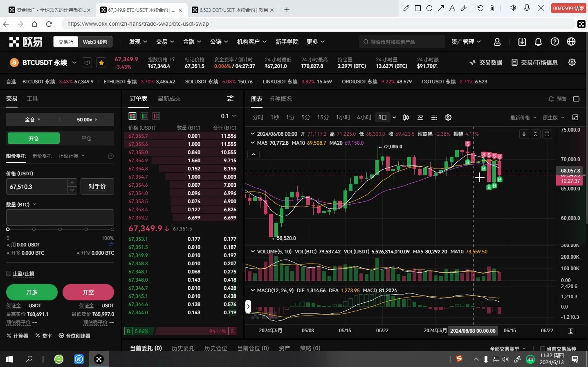Open 交易/市场信息 link
The width and height of the screenshot is (588, 367).
point(534,62)
